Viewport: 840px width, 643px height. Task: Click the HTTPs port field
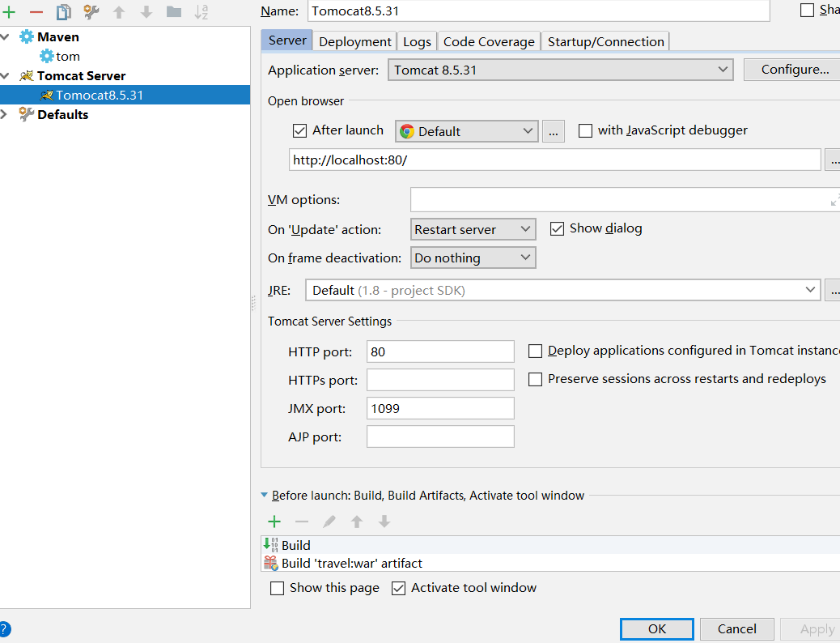440,381
